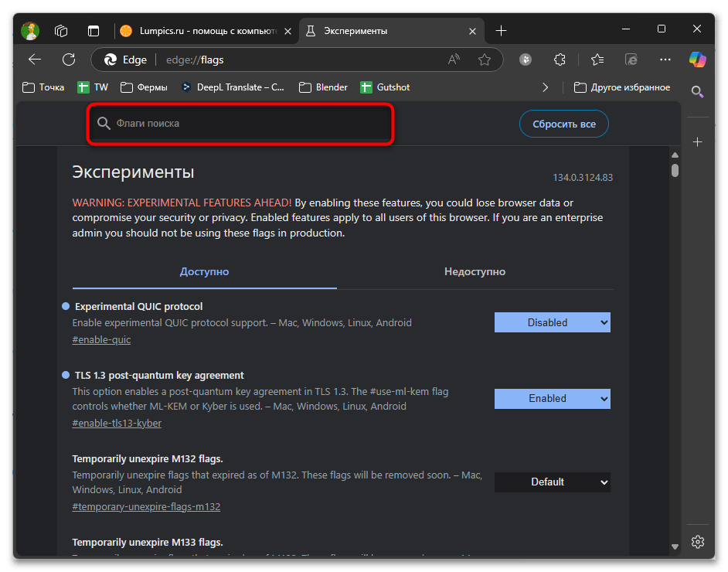Open Temporarily unexpire M132 flags dropdown
Screen dimensions: 728x572
(552, 482)
